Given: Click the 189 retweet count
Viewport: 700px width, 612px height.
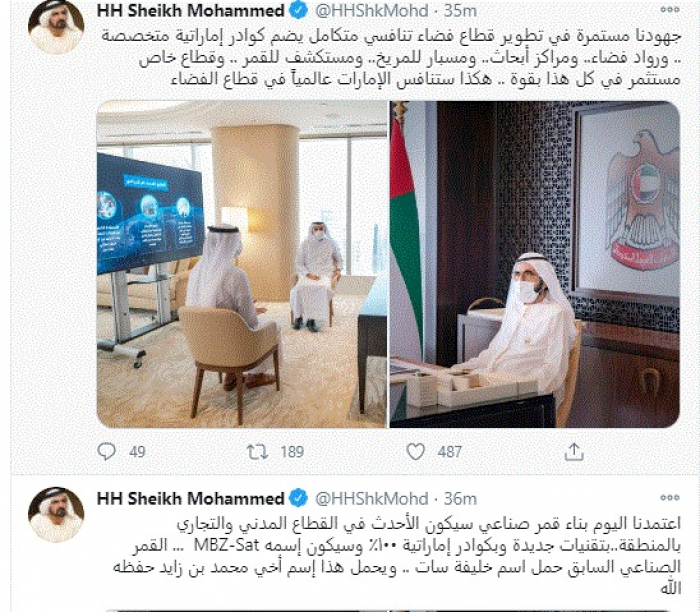Looking at the screenshot, I should point(292,452).
